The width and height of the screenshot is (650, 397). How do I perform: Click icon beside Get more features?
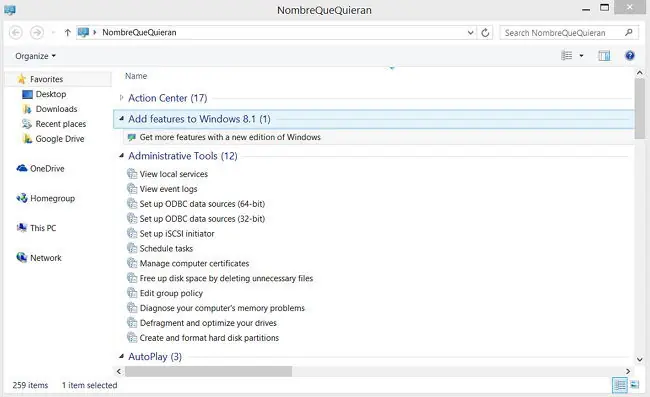pyautogui.click(x=132, y=137)
